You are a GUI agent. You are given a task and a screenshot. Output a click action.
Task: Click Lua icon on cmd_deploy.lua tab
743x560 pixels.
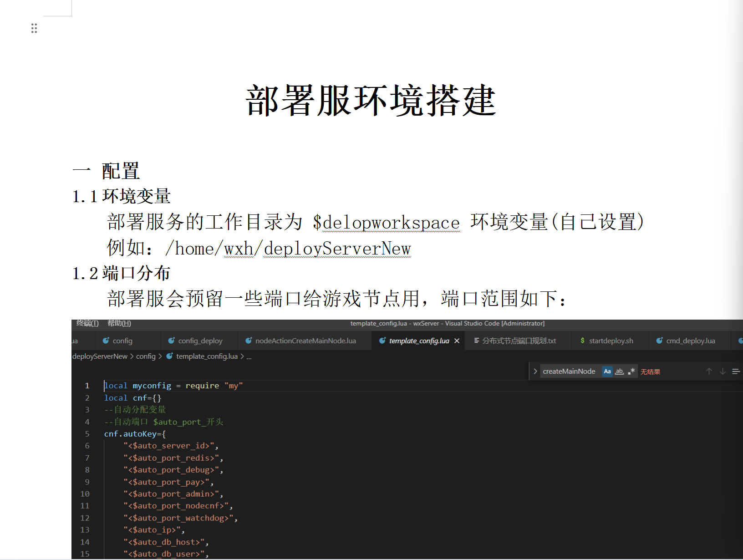[x=659, y=341]
